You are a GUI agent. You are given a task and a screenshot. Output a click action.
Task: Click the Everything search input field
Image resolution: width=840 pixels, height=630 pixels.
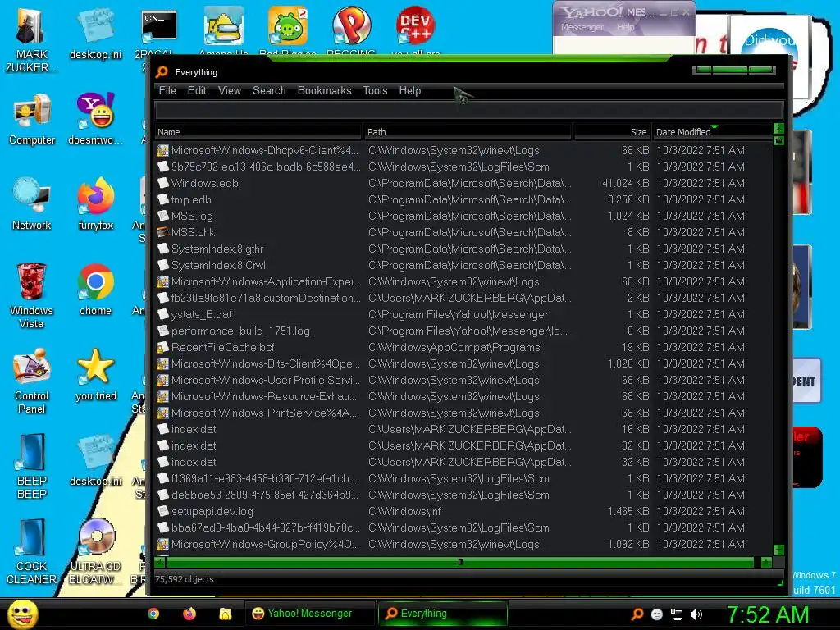pos(468,111)
